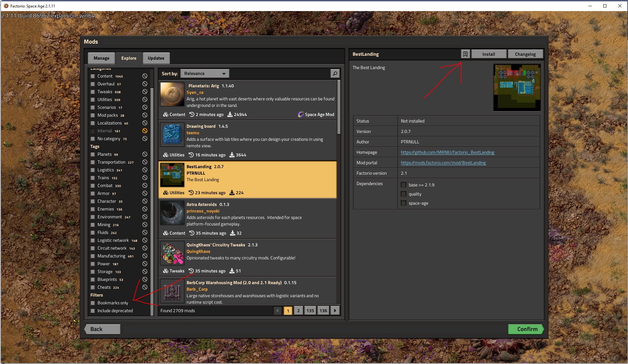Viewport: 628px width, 364px height.
Task: Tick the Overhaul category checkbox
Action: [93, 84]
